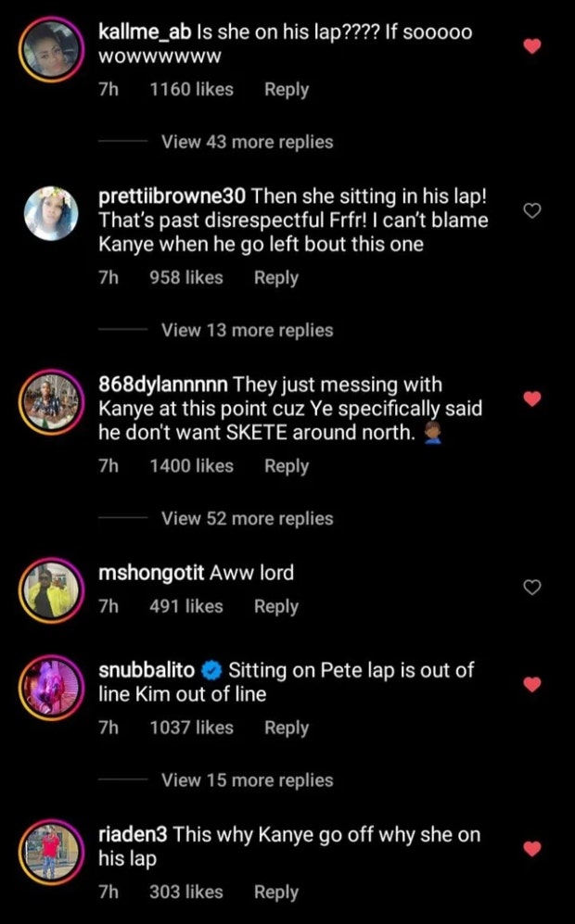Show 52 more replies under 868dylannnnn
The width and height of the screenshot is (575, 924).
[247, 518]
